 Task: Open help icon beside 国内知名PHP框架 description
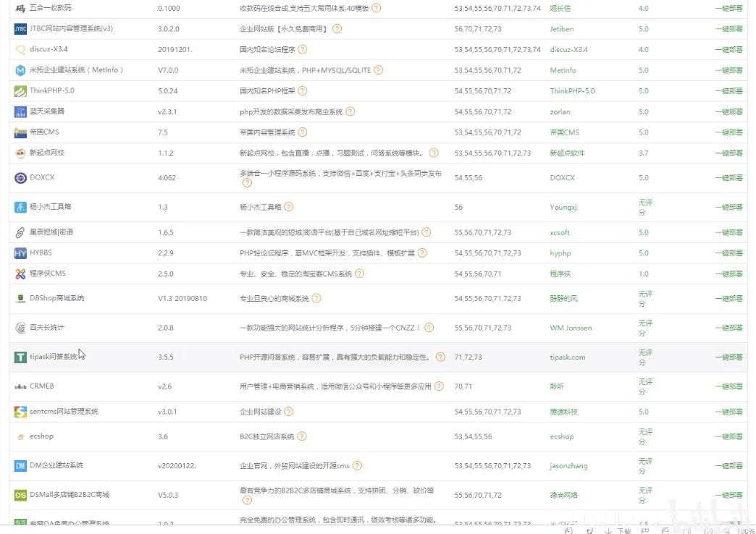[302, 90]
